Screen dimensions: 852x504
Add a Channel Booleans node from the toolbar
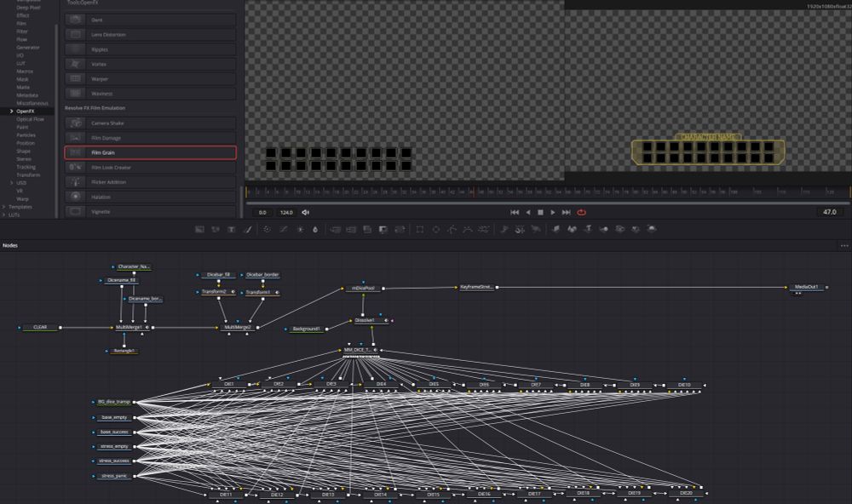tap(351, 229)
